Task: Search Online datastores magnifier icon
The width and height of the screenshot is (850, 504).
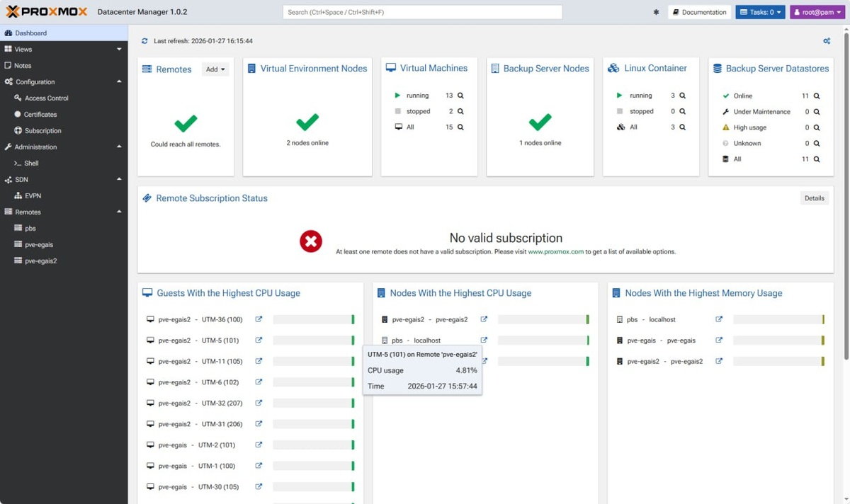Action: (817, 96)
